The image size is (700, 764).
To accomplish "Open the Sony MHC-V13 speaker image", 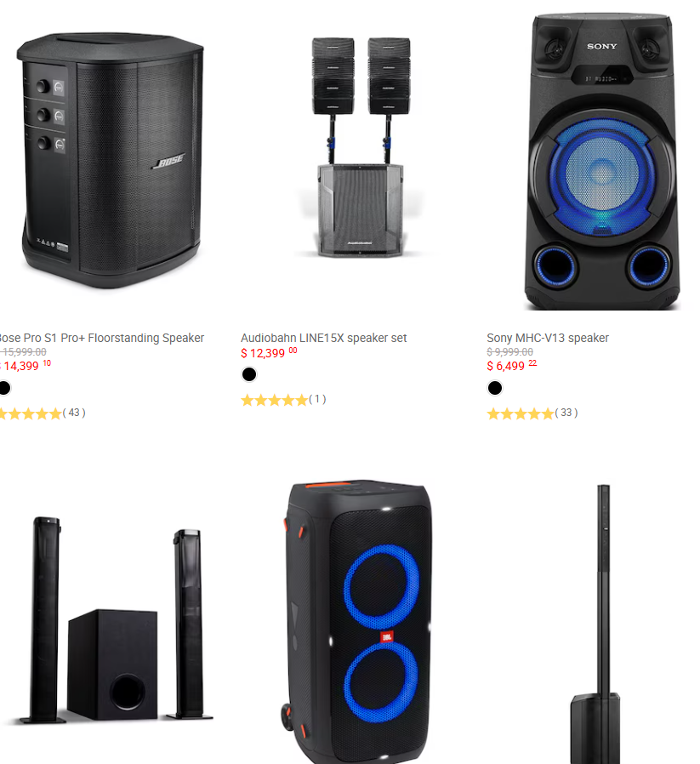I will (602, 162).
